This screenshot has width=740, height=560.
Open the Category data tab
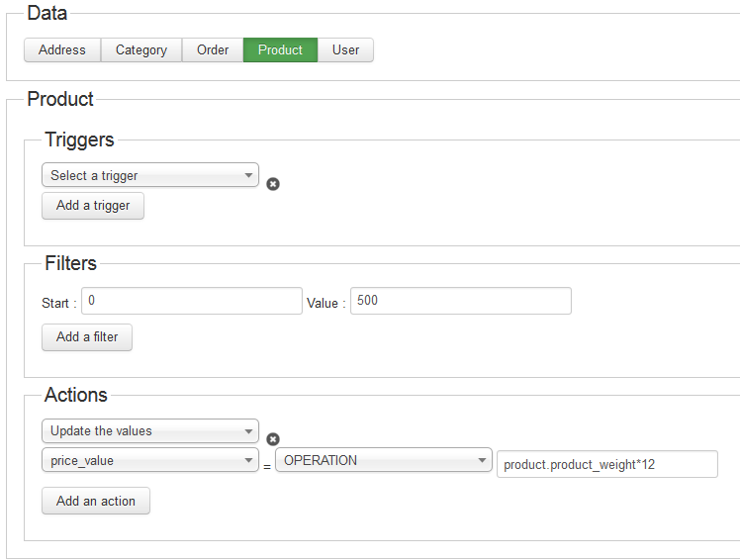tap(141, 49)
